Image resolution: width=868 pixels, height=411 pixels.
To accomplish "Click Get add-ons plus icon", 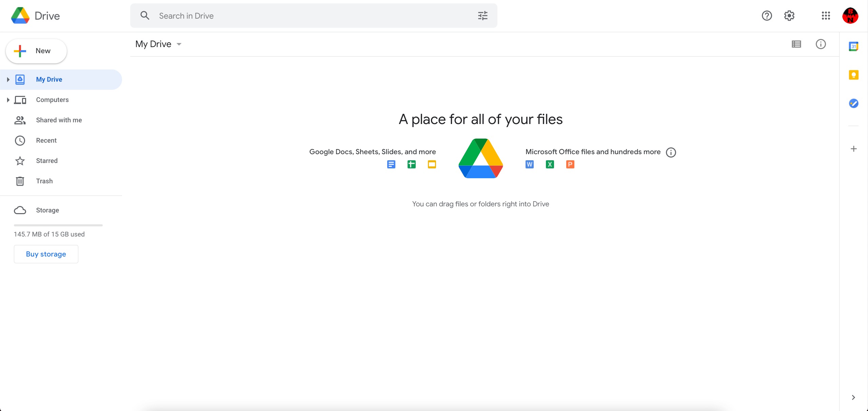I will 853,149.
